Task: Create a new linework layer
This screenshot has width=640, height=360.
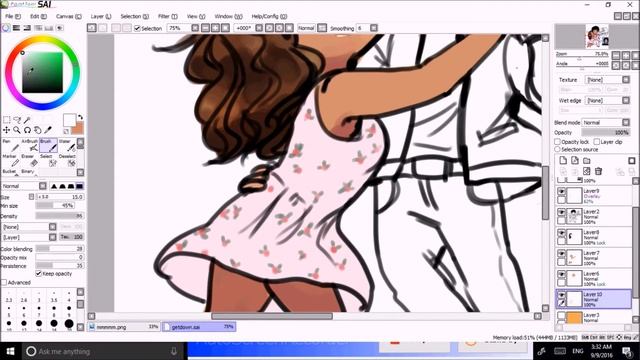Action: click(x=575, y=160)
